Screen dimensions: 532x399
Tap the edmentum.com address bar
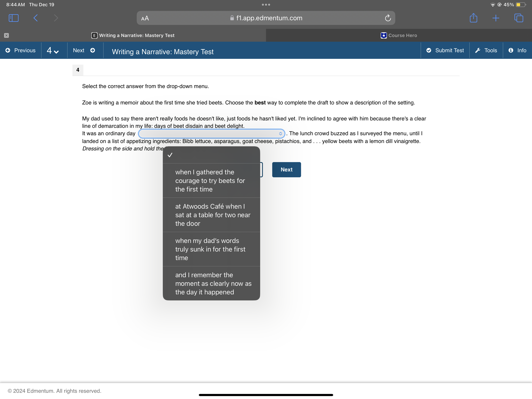[x=266, y=18]
